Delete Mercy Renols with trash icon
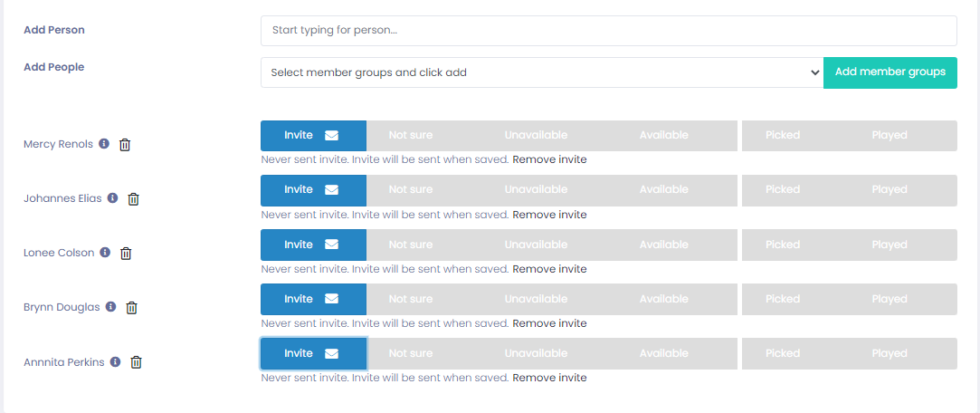Image resolution: width=980 pixels, height=413 pixels. coord(125,145)
